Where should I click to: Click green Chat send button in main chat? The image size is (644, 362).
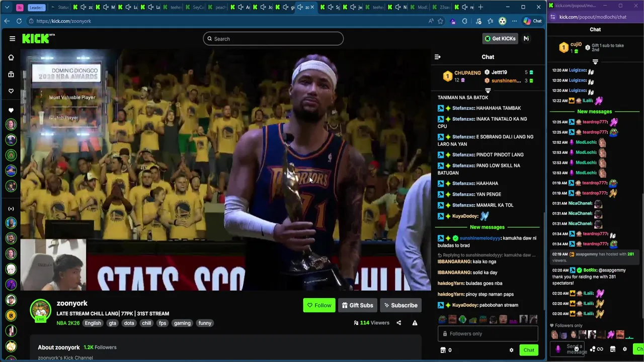coord(529,350)
